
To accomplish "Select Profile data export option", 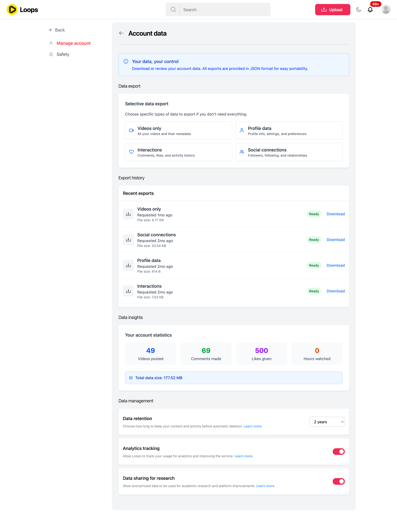I will [289, 131].
